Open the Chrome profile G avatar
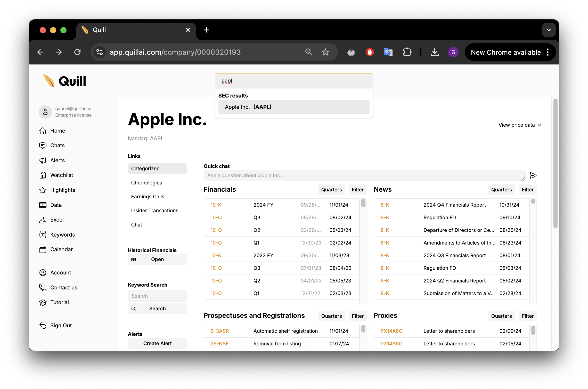Viewport: 588px width, 389px height. coord(453,52)
